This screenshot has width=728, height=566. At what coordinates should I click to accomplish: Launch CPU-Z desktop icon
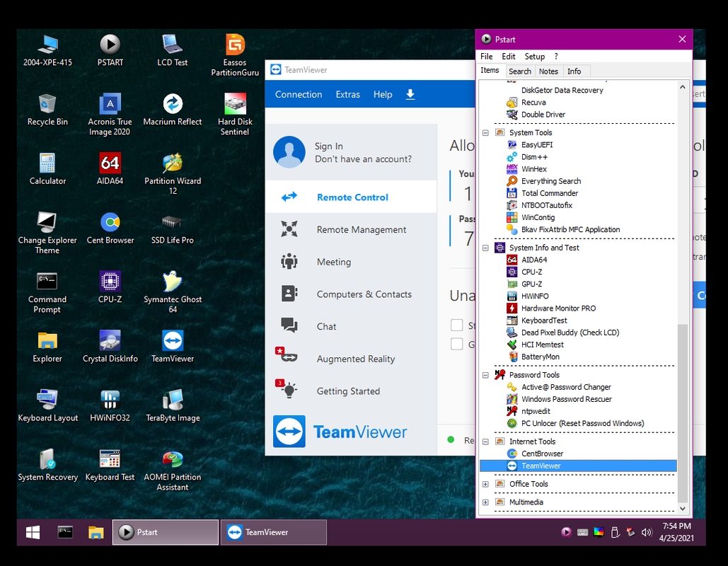110,287
